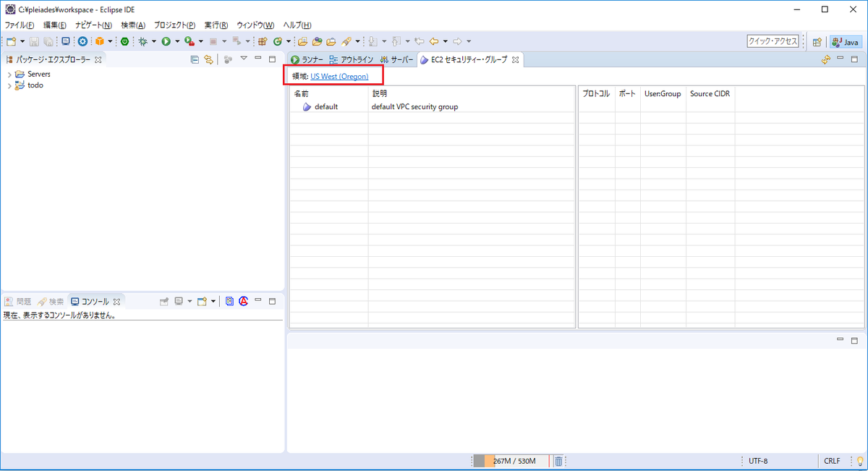Click the New Java Class icon
Screen dimensions: 868x471
coord(278,41)
